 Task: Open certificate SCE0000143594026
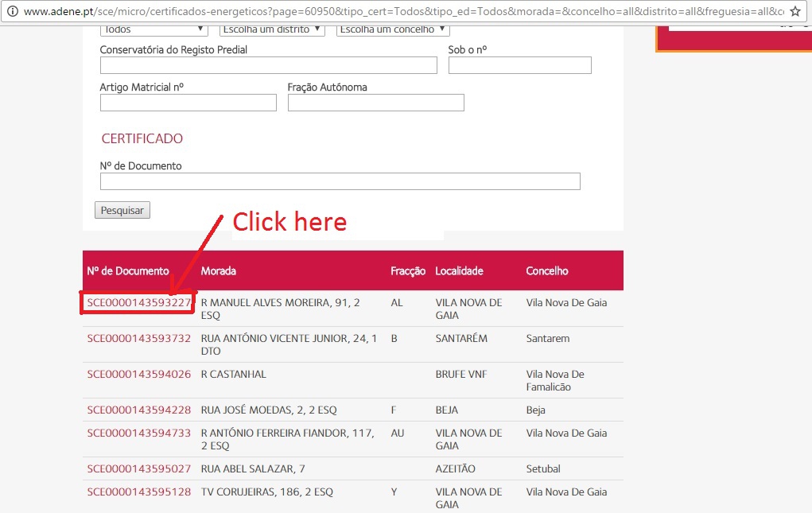click(139, 374)
